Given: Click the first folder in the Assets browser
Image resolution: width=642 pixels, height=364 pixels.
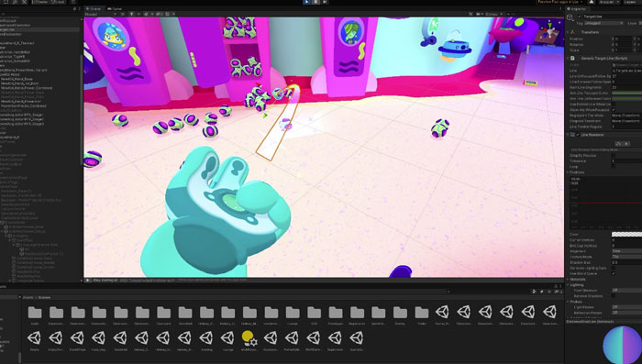Looking at the screenshot, I should [x=35, y=313].
